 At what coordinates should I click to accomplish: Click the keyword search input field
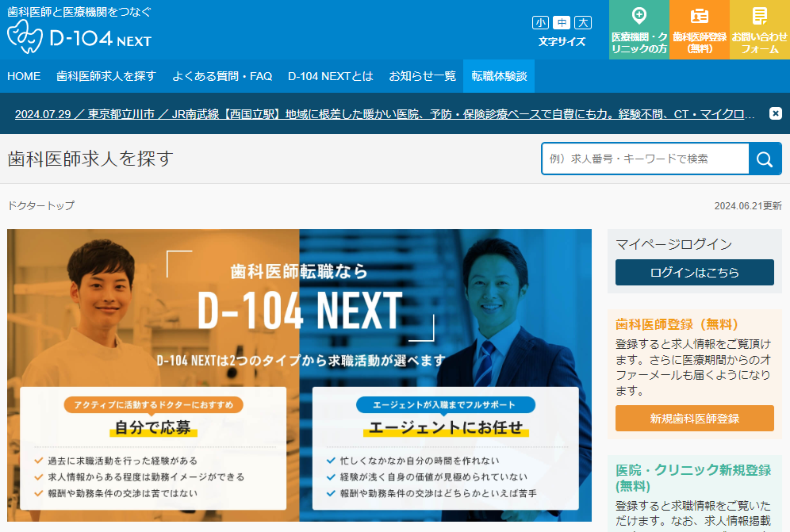coord(646,159)
